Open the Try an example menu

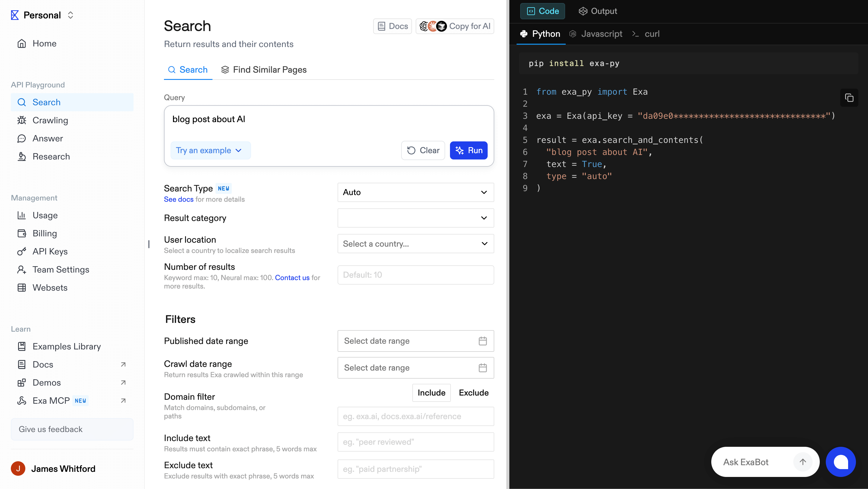pos(210,150)
